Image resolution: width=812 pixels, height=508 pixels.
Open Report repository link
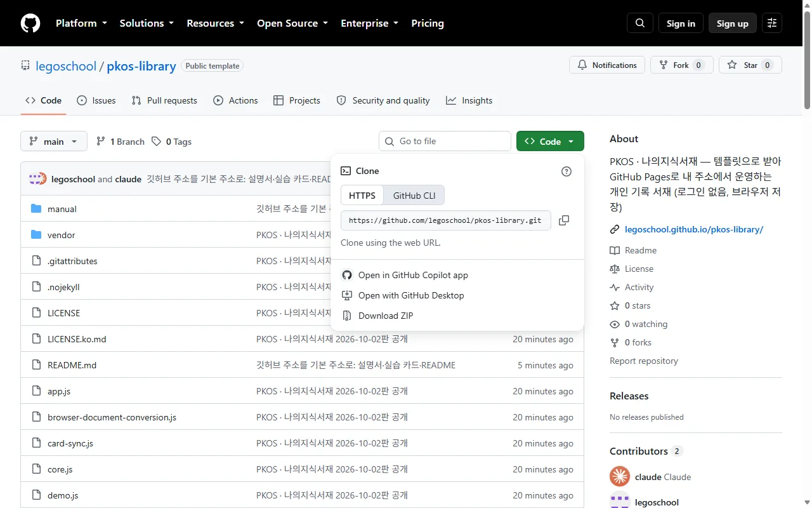coord(644,361)
